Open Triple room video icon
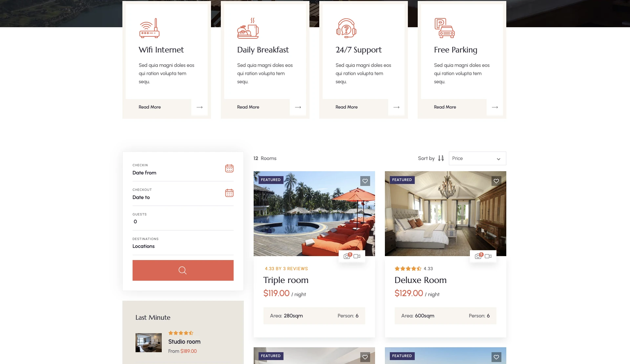This screenshot has height=364, width=630. tap(357, 256)
